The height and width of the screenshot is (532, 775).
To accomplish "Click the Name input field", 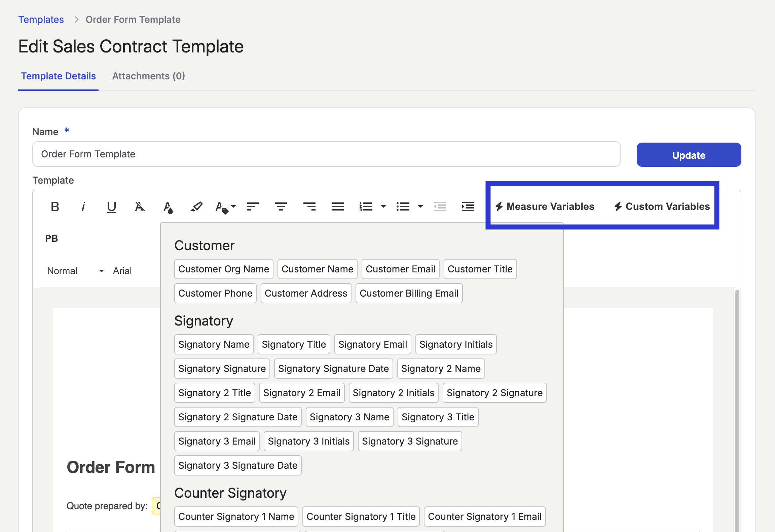I will coord(326,154).
